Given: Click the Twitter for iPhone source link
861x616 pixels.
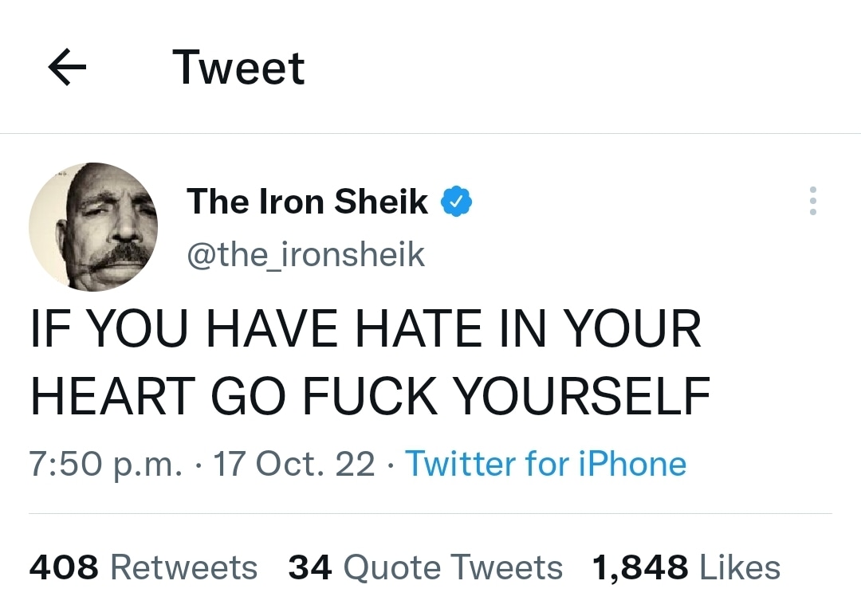Looking at the screenshot, I should point(546,464).
